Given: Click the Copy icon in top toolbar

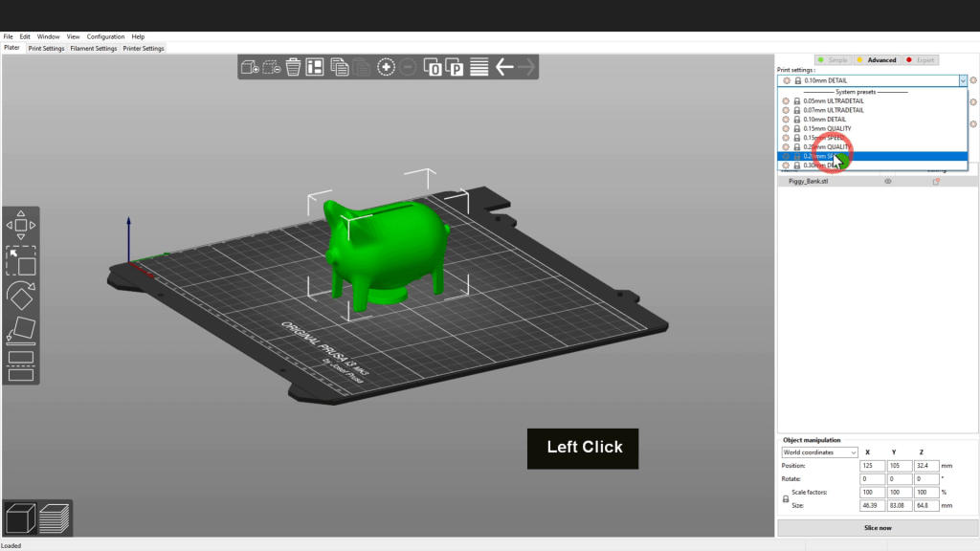Looking at the screenshot, I should [339, 67].
